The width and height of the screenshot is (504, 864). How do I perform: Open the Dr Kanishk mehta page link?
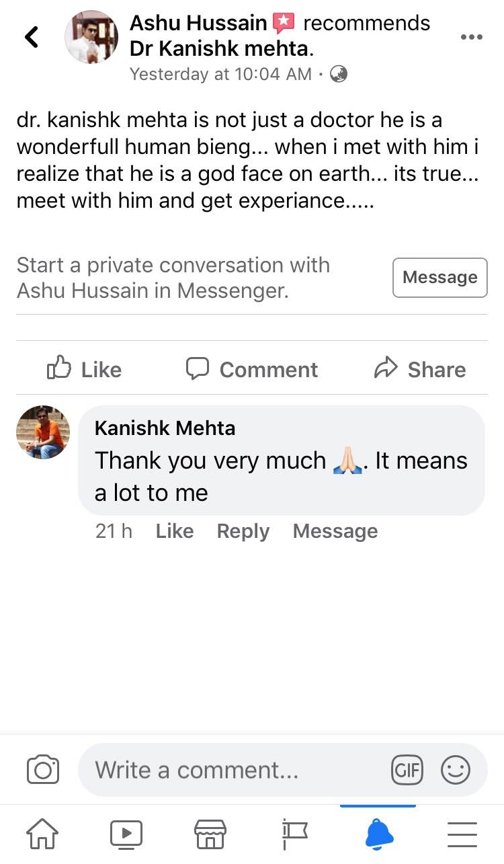(222, 48)
